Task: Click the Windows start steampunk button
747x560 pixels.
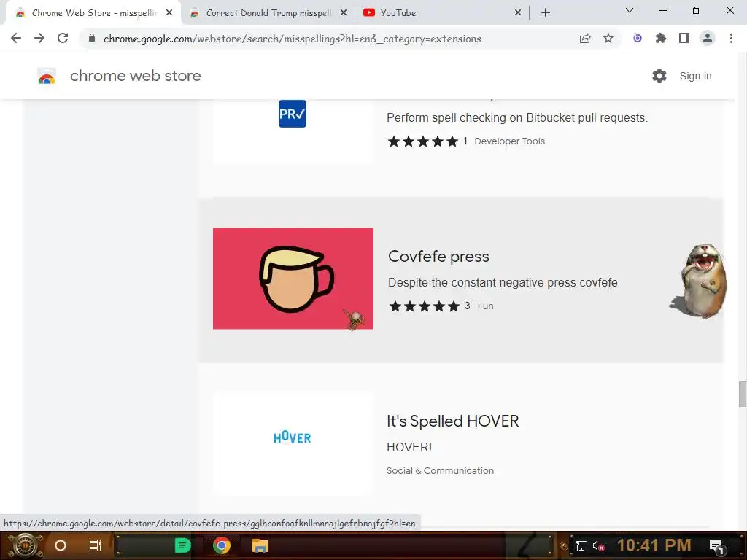Action: tap(26, 545)
